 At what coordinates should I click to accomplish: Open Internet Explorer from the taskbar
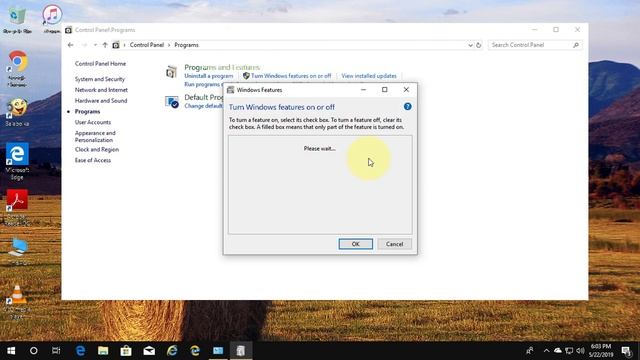172,351
